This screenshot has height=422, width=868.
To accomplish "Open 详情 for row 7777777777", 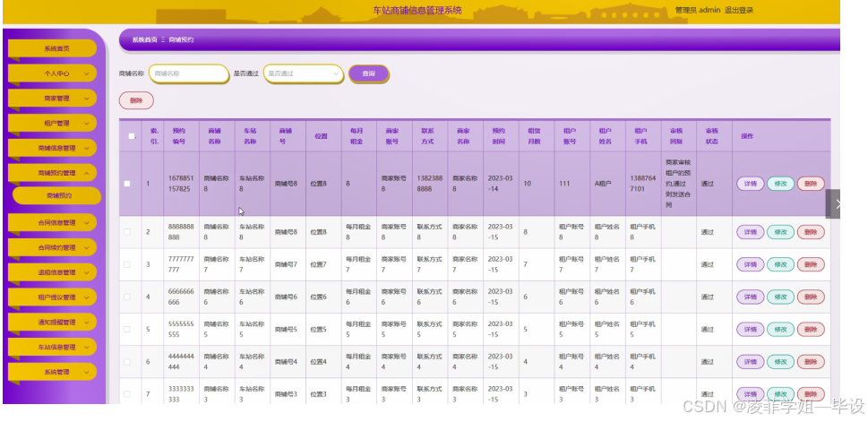I will point(750,264).
